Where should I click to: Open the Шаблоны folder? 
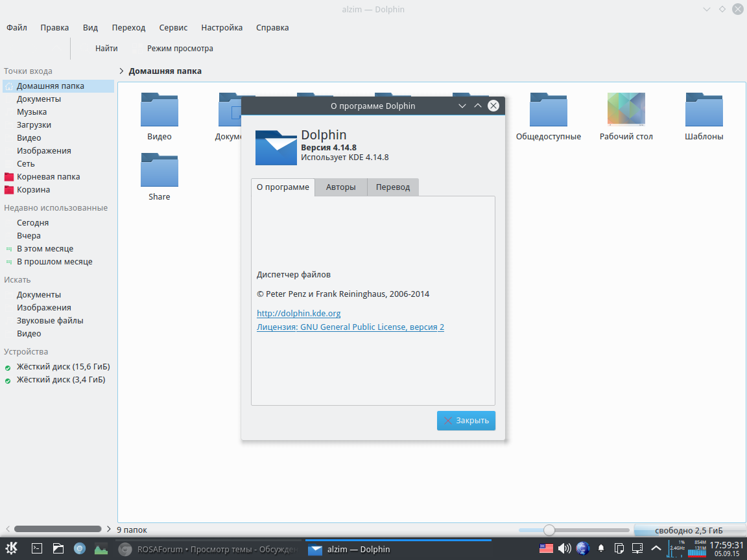704,117
